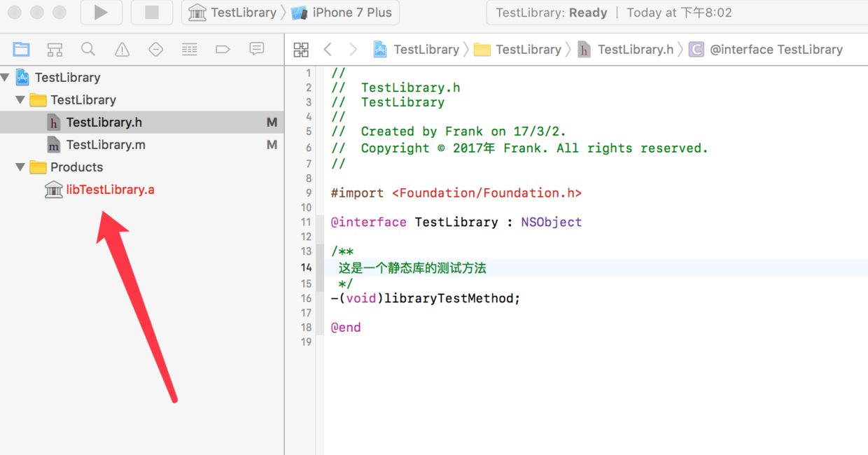
Task: Open the Breakpoint navigator icon
Action: 223,49
